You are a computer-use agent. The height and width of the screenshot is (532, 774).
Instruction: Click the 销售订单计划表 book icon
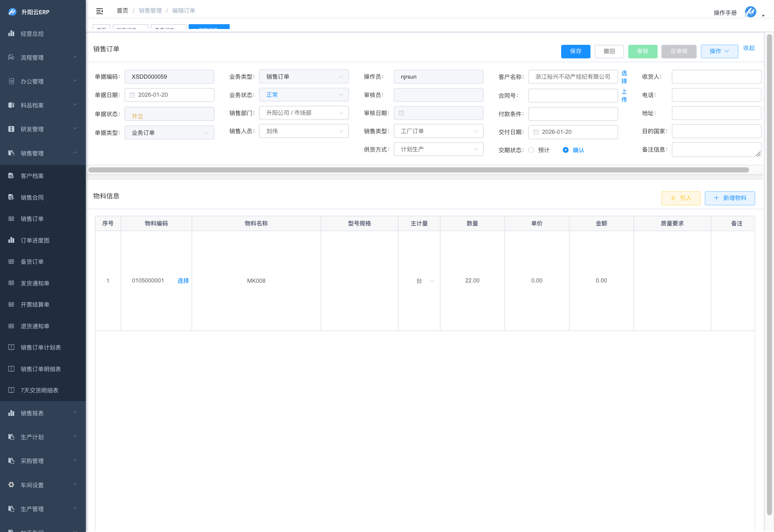point(11,347)
